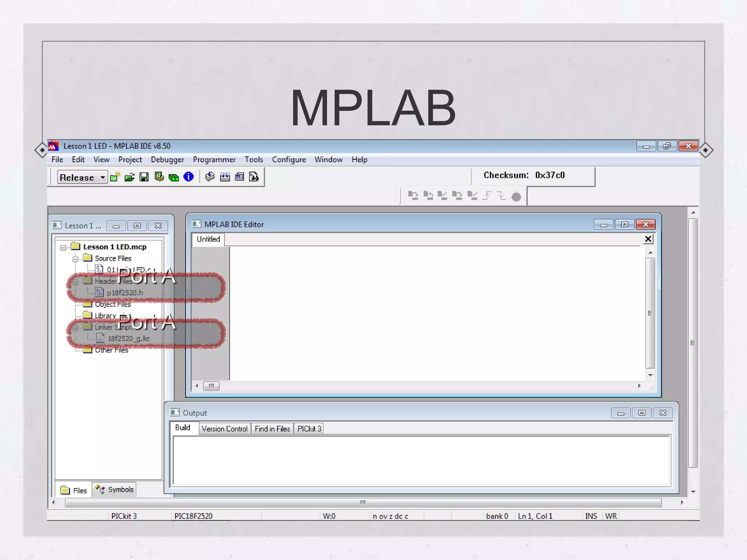Click the Output window title icon
The width and height of the screenshot is (747, 560).
pos(175,412)
